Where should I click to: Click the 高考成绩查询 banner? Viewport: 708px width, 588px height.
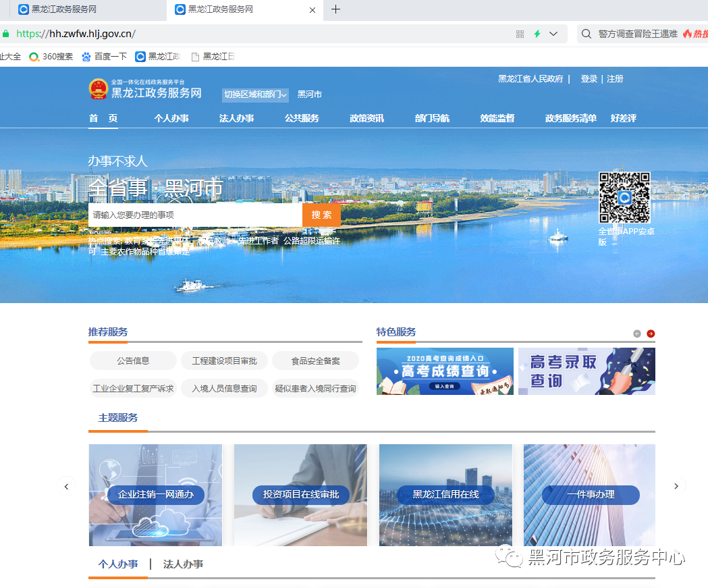(x=445, y=371)
